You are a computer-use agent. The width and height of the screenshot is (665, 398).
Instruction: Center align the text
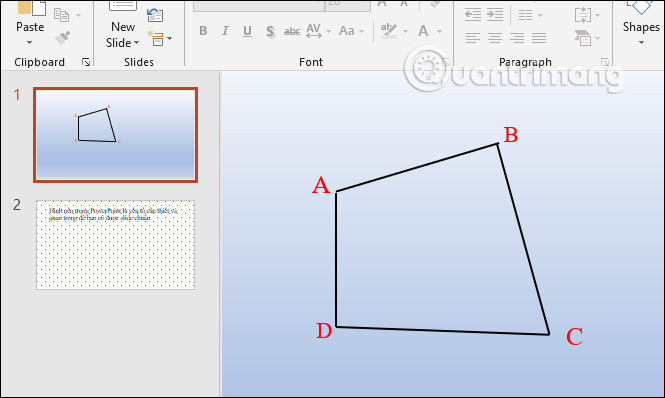click(495, 38)
